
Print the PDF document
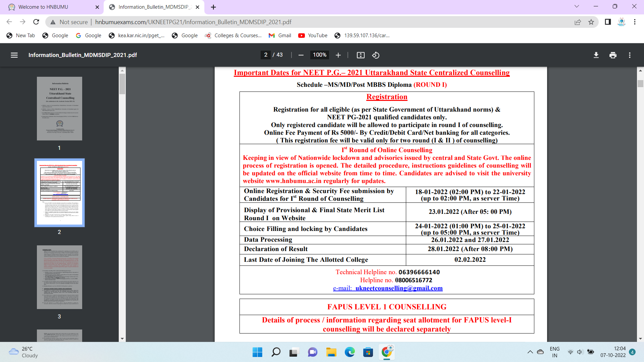(613, 55)
